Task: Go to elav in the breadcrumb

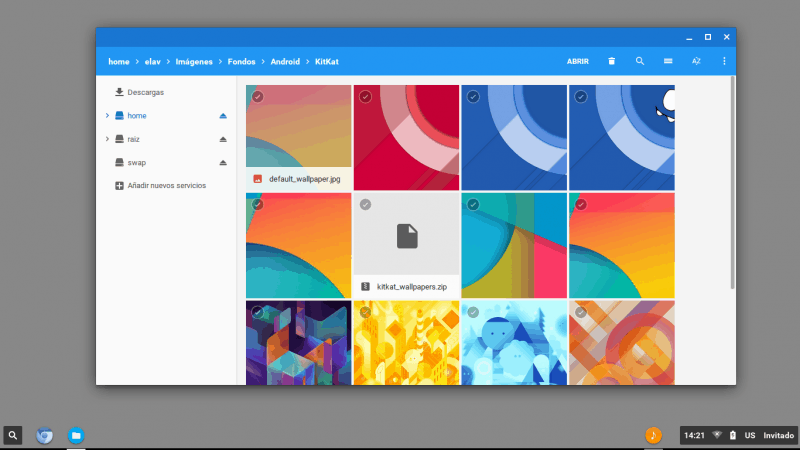Action: coord(153,62)
